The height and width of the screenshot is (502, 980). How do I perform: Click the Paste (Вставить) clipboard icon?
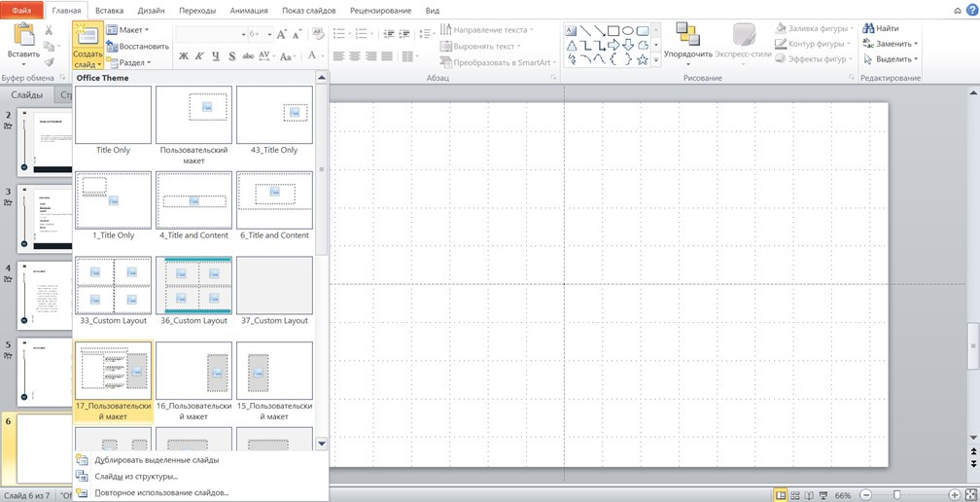[x=22, y=37]
